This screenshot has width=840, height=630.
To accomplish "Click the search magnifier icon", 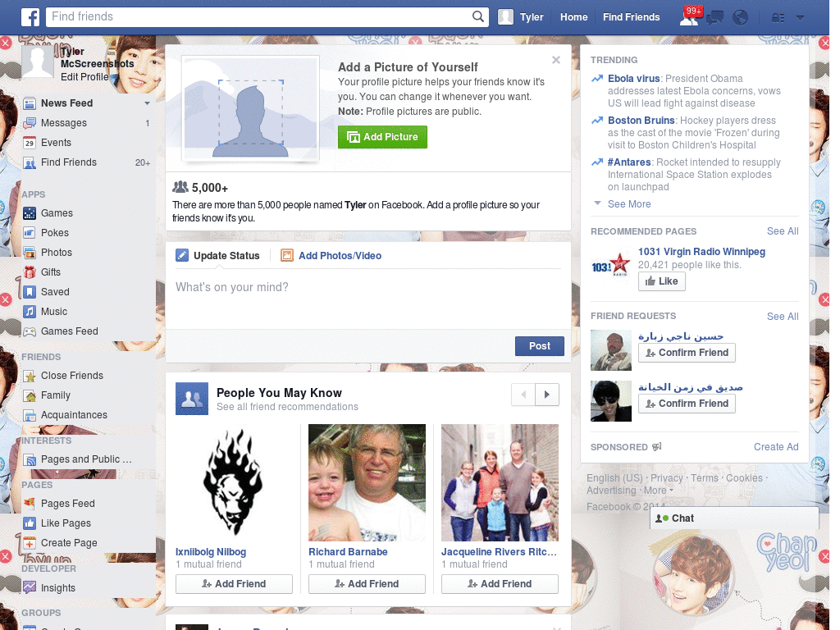I will (478, 16).
